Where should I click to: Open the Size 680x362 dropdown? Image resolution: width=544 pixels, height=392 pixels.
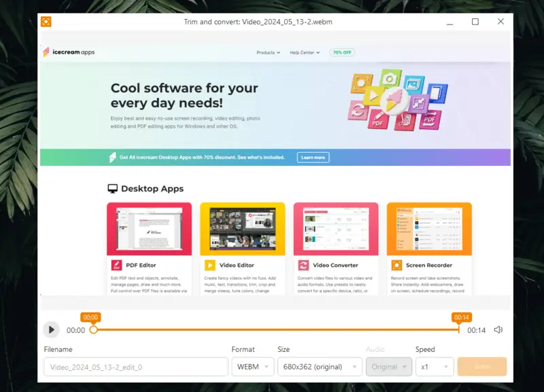click(x=320, y=367)
